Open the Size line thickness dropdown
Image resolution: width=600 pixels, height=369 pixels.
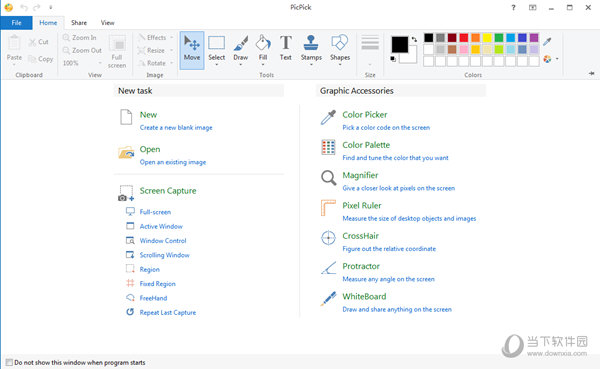coord(370,64)
